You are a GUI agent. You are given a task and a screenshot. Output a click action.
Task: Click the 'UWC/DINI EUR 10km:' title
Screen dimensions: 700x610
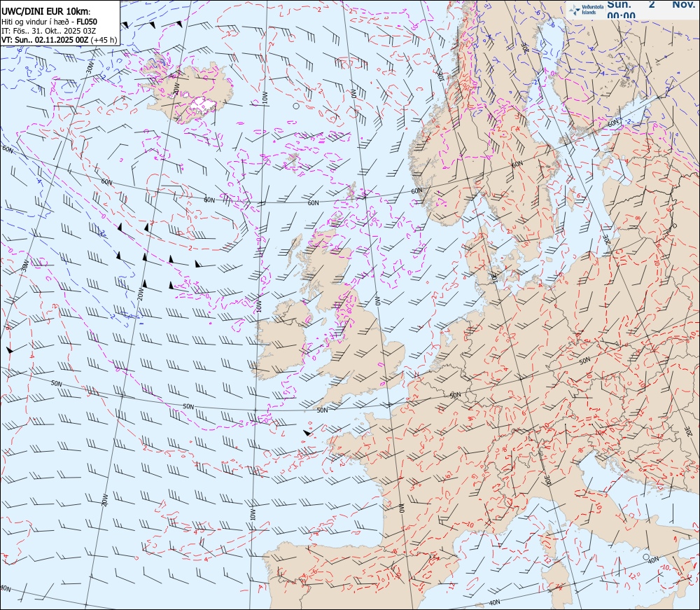46,12
